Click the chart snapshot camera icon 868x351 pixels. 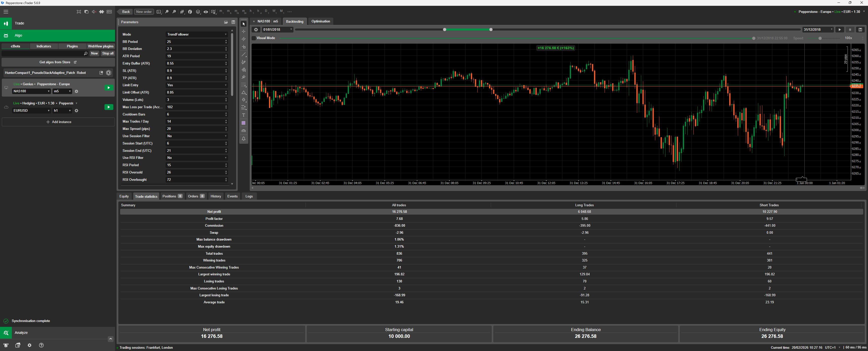pos(243,131)
